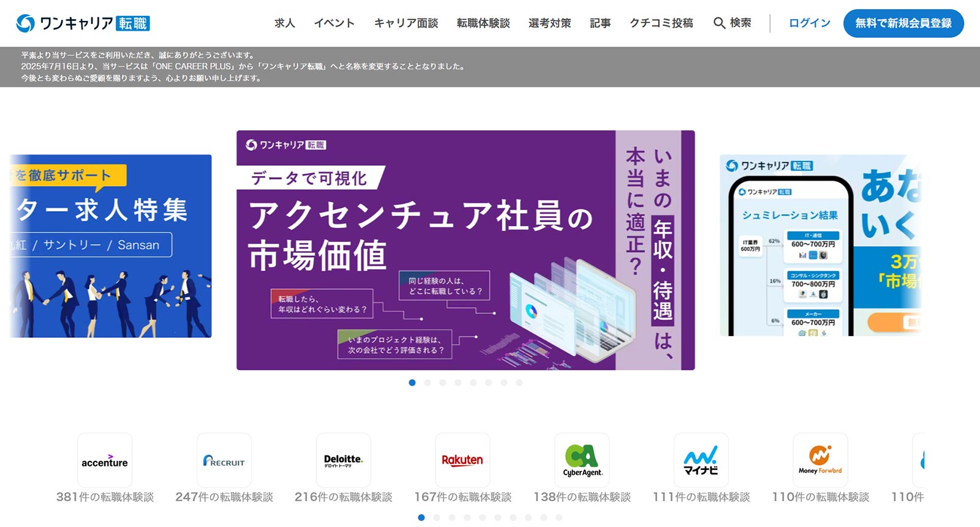Open クチコミ投稿 in the header
The image size is (980, 527).
coord(661,23)
